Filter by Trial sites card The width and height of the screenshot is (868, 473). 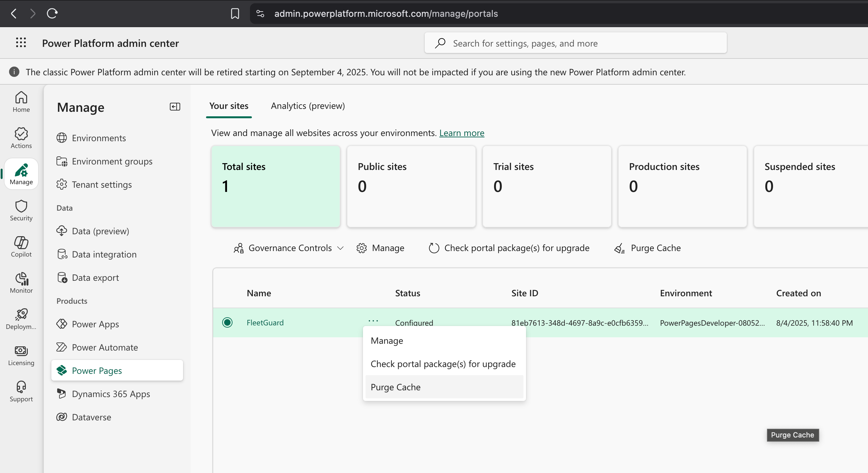pos(547,186)
